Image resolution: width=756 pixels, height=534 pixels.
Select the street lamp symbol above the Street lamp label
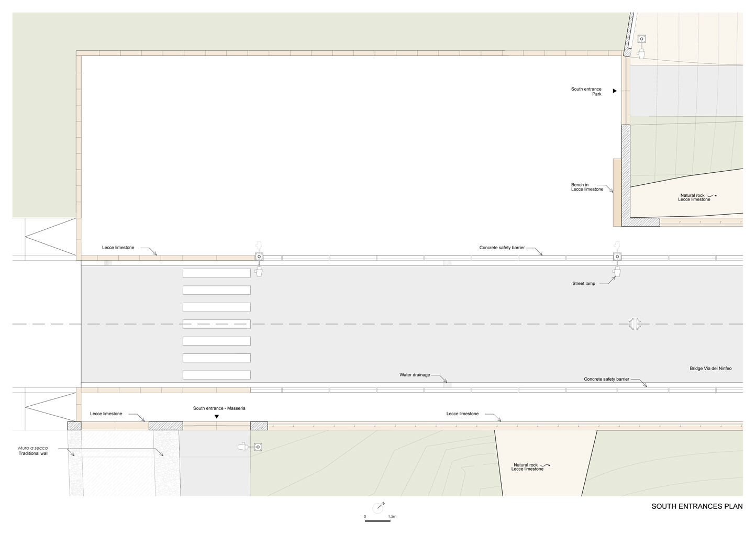click(x=618, y=259)
